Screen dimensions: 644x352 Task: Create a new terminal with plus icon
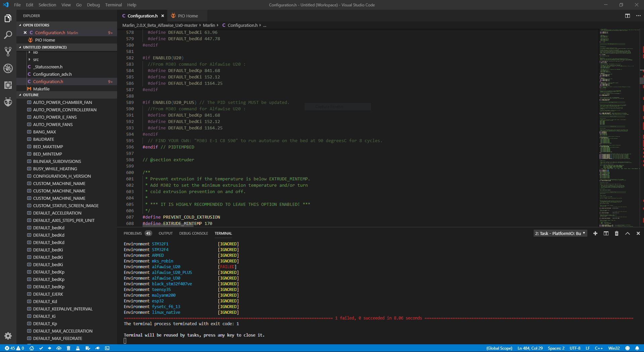pos(595,233)
